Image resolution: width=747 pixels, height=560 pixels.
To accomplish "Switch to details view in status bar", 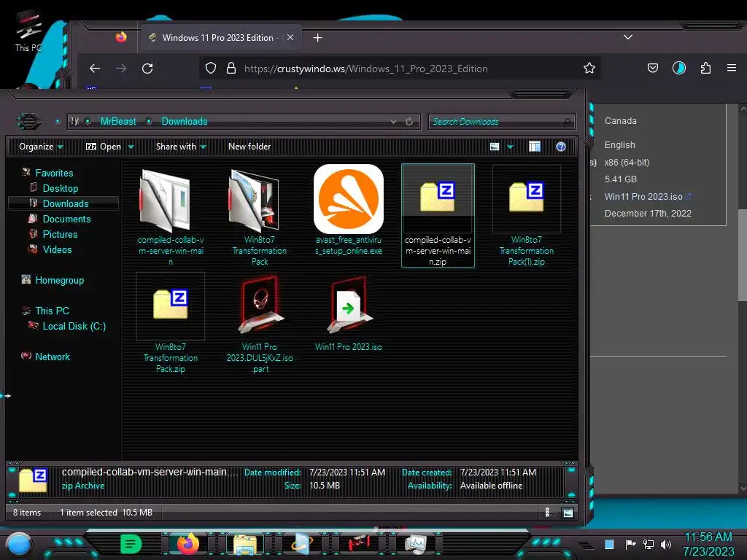I will click(547, 513).
